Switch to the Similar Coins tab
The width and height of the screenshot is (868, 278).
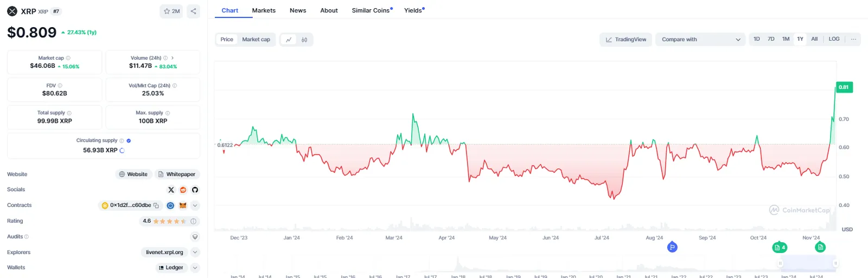pyautogui.click(x=372, y=10)
